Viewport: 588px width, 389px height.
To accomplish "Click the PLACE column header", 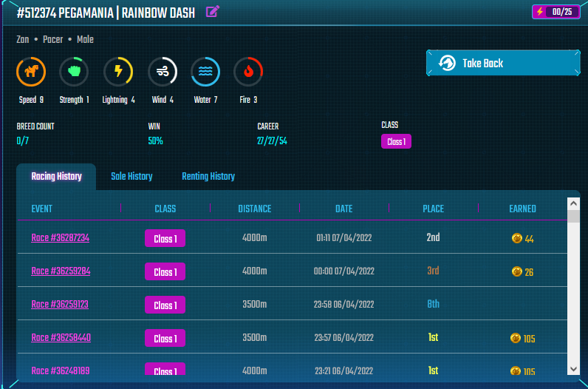I will coord(433,209).
